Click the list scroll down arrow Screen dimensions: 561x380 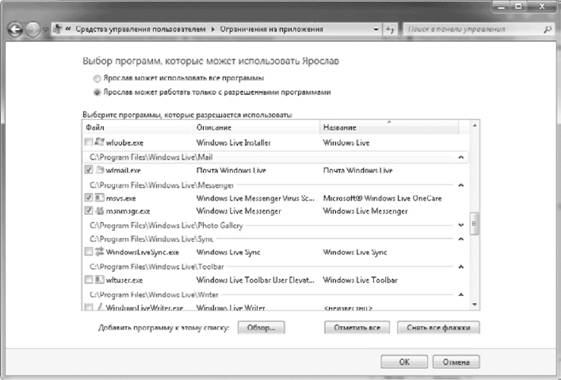click(x=474, y=305)
